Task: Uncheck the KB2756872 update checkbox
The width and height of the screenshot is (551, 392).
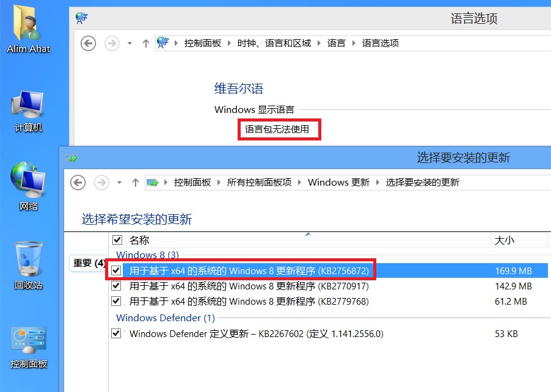Action: tap(116, 270)
